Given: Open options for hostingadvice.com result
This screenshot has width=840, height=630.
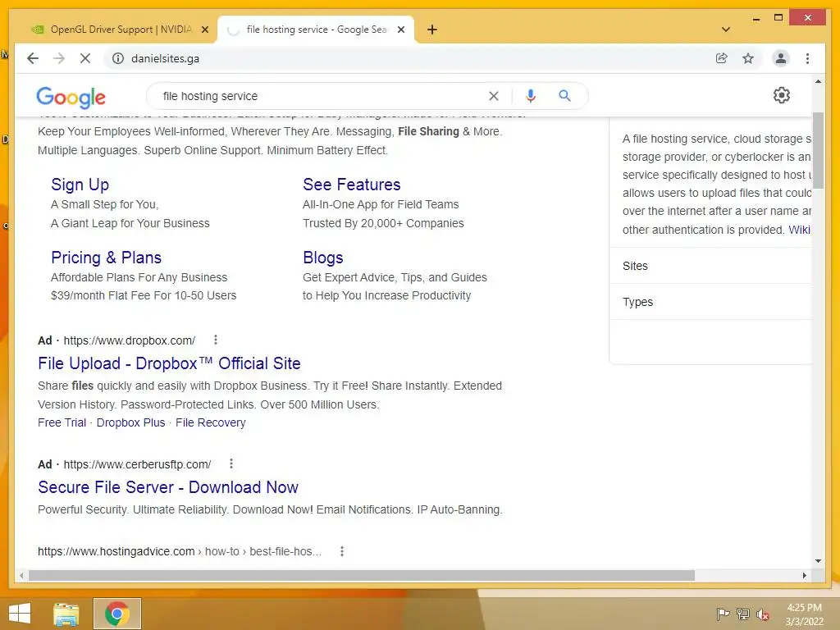Looking at the screenshot, I should pyautogui.click(x=342, y=551).
